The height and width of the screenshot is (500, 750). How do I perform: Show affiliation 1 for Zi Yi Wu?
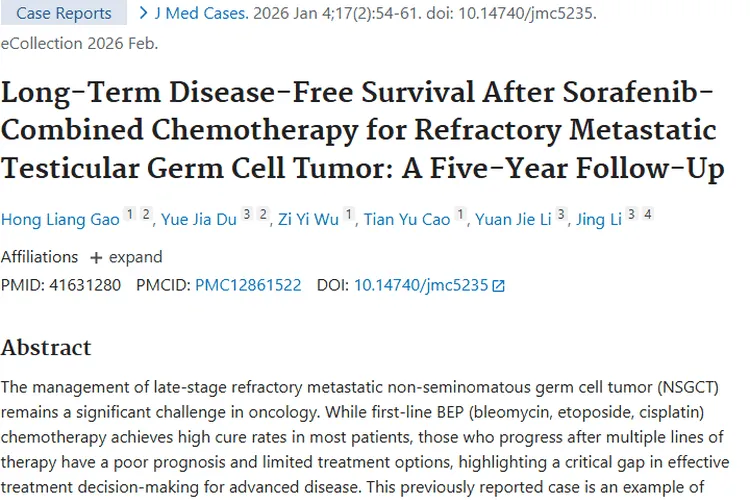coord(348,214)
